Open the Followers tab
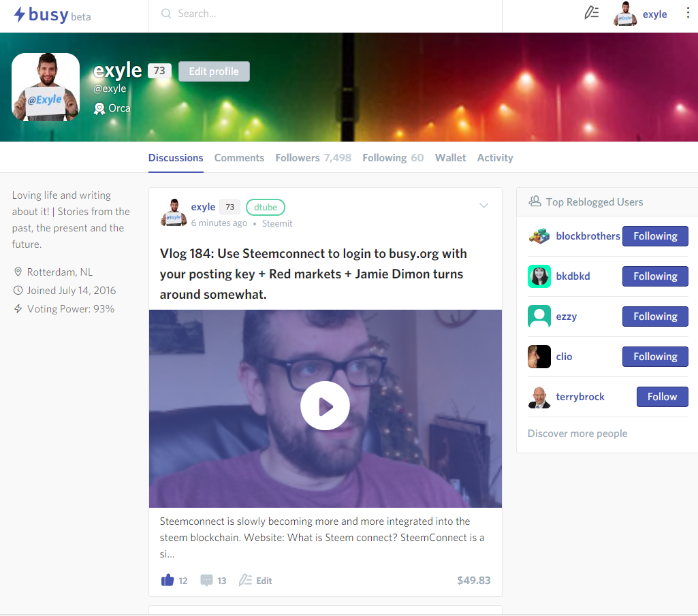The width and height of the screenshot is (698, 616). (313, 158)
